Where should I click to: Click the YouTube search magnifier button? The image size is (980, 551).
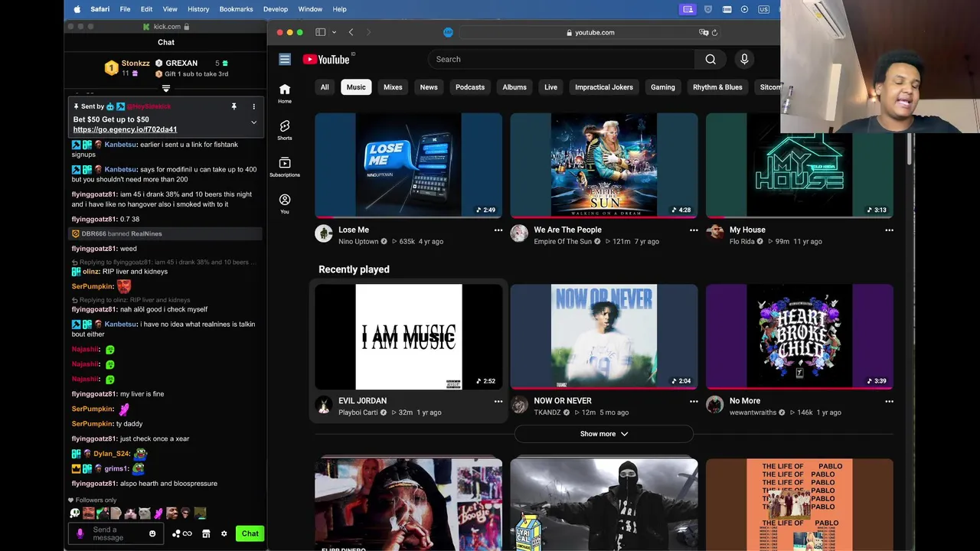click(x=710, y=59)
